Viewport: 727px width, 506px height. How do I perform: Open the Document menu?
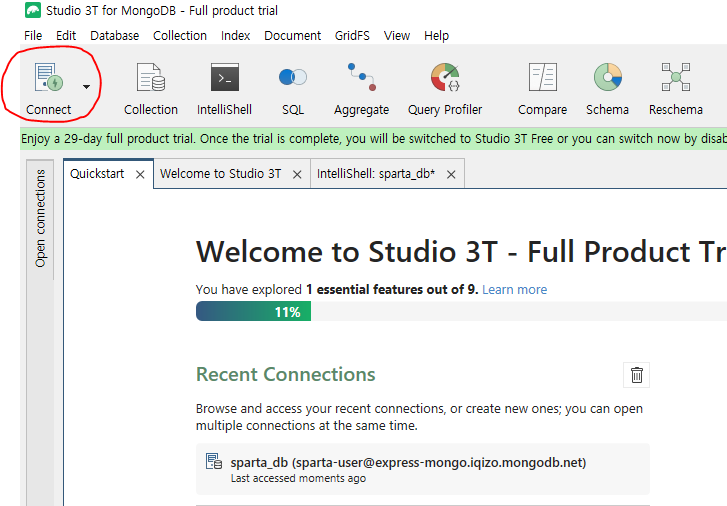coord(293,36)
